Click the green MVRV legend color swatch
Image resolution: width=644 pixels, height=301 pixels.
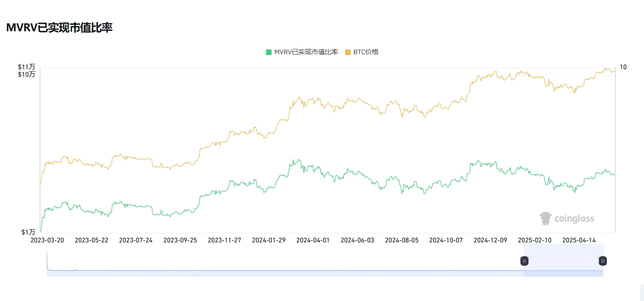click(269, 52)
